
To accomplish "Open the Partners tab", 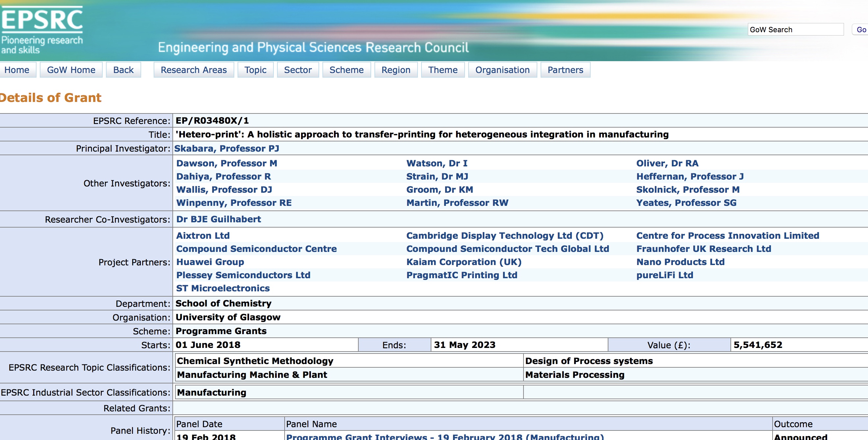I will point(565,70).
